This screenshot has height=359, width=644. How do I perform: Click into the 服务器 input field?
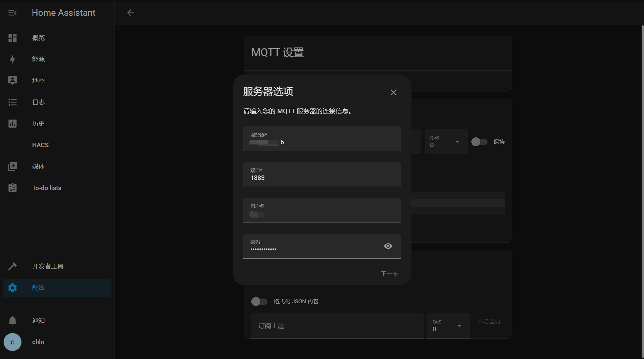pyautogui.click(x=322, y=139)
